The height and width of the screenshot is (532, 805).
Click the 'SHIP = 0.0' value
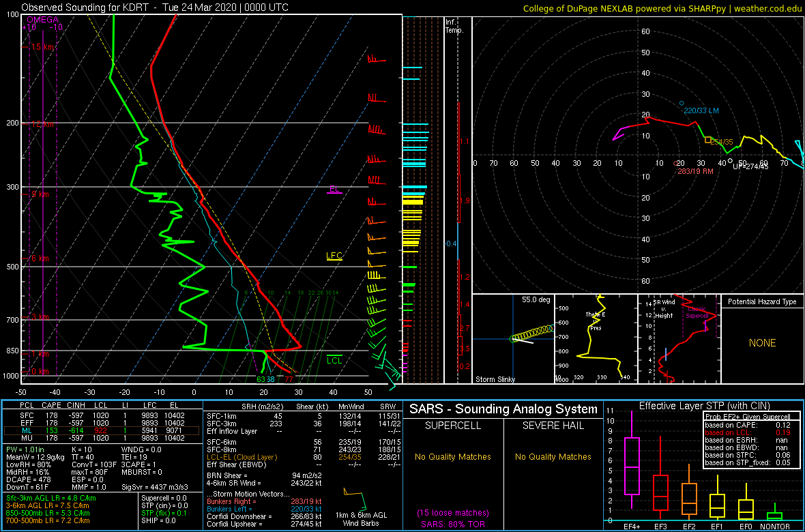tap(160, 520)
